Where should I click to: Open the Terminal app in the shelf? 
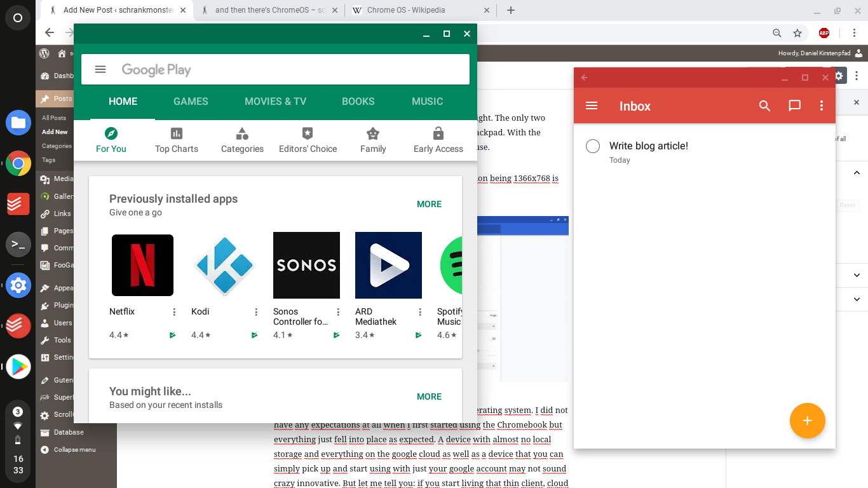coord(18,245)
